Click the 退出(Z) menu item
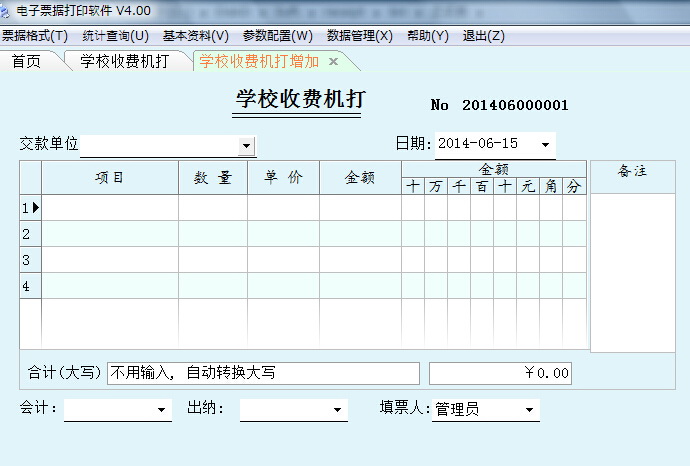 coord(484,36)
